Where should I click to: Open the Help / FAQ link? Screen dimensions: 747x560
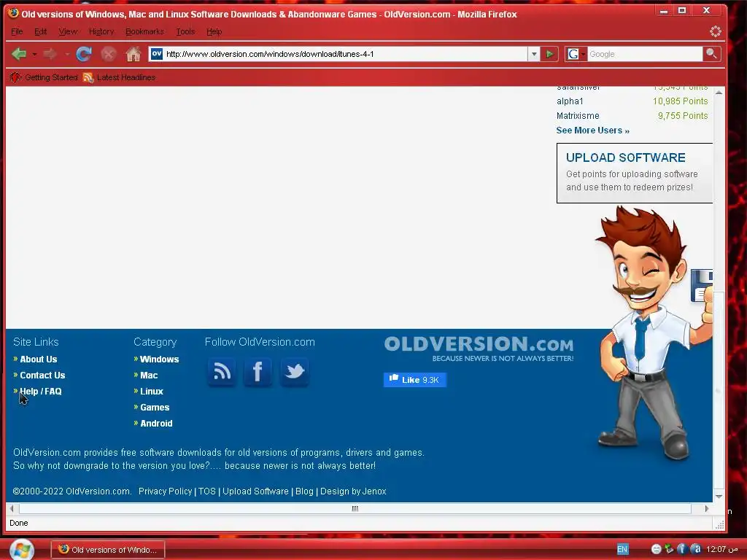tap(41, 392)
